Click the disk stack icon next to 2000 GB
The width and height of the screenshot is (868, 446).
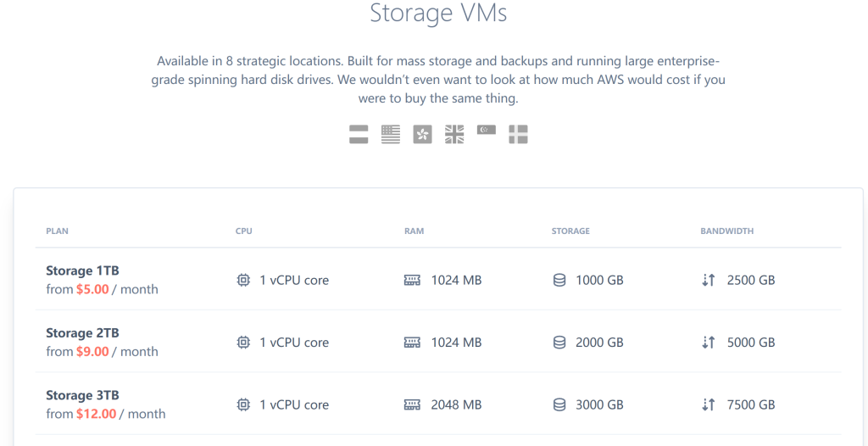tap(559, 343)
